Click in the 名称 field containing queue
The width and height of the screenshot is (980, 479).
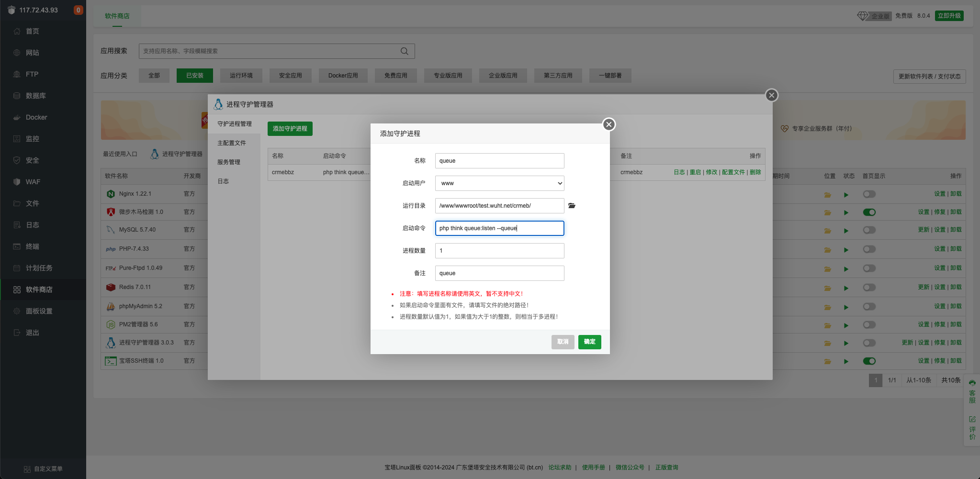(x=499, y=161)
